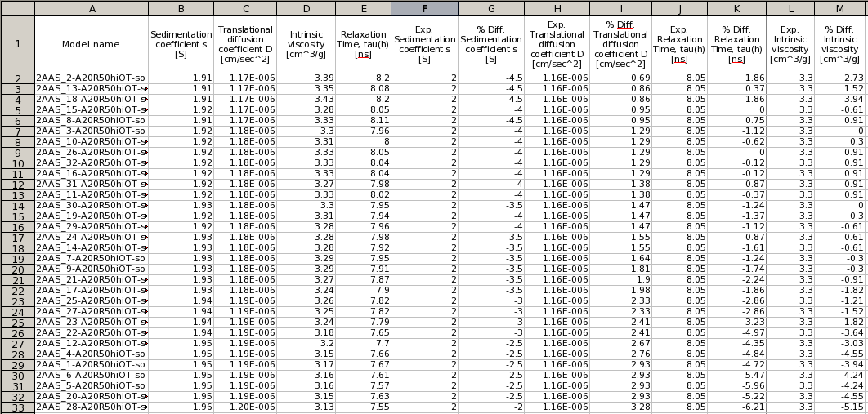868x414 pixels.
Task: Click model cell '2AAS_9-A20R50hiOT-so'
Action: (x=92, y=269)
